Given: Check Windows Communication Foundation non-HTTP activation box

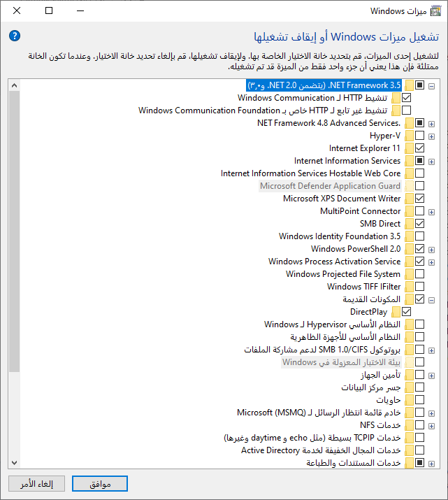Looking at the screenshot, I should pyautogui.click(x=406, y=110).
